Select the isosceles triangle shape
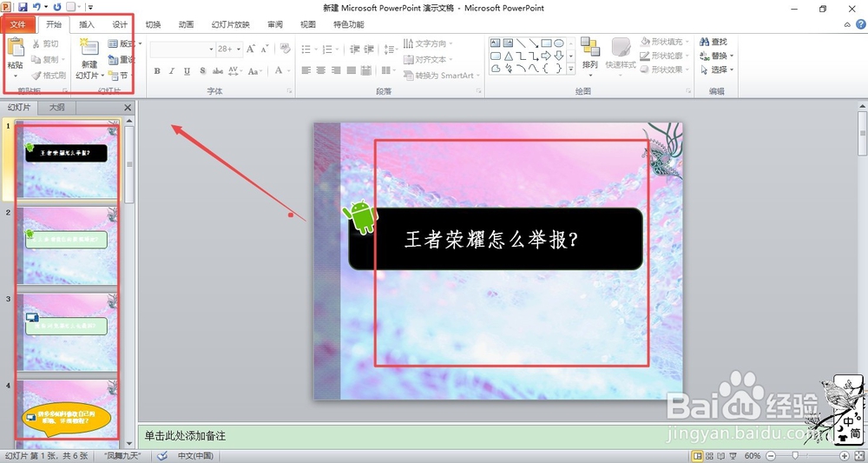 pyautogui.click(x=508, y=56)
